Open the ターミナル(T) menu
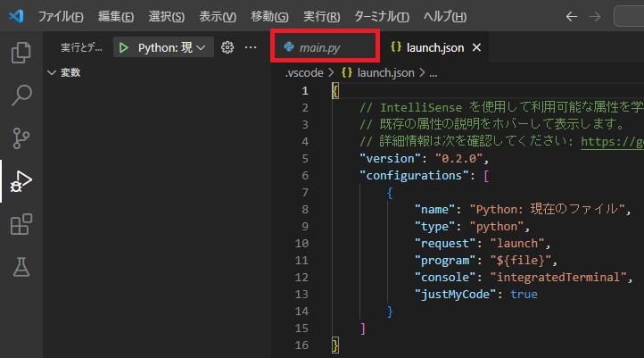Viewport: 644px width, 358px height. [x=382, y=17]
